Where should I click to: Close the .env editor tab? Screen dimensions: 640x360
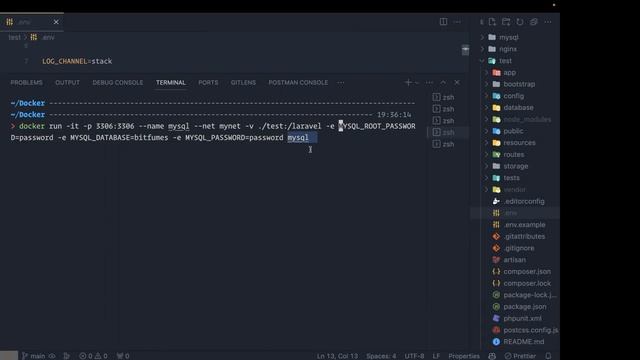coord(56,22)
